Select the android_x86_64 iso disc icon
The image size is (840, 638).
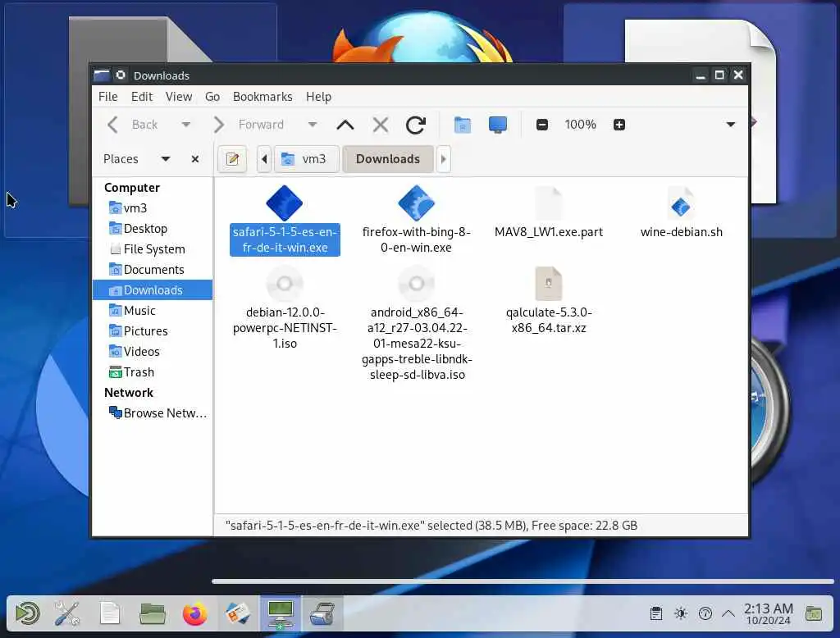(x=416, y=284)
